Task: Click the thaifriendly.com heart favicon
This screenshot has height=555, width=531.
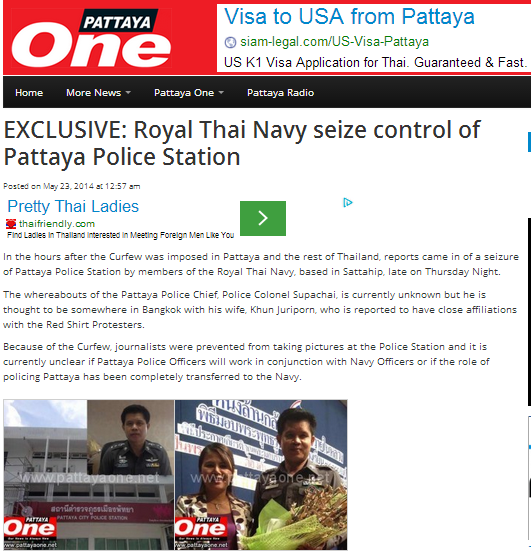Action: pos(11,224)
